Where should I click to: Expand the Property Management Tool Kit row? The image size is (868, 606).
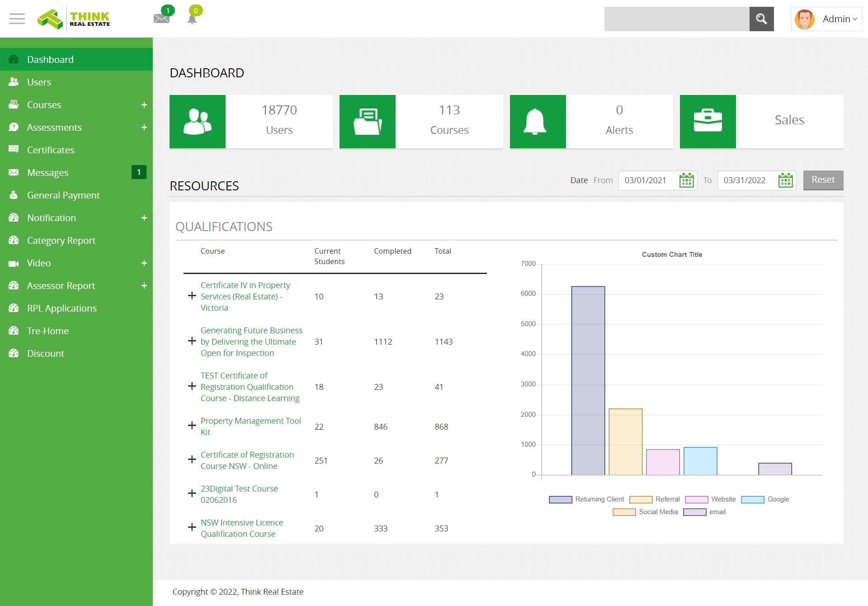point(192,426)
